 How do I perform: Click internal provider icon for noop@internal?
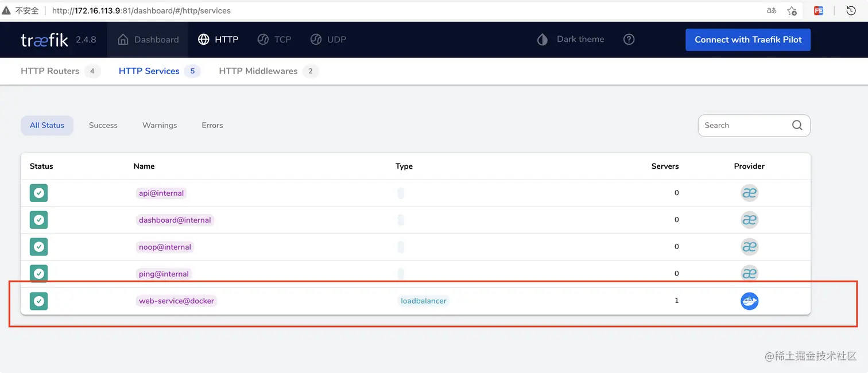pyautogui.click(x=750, y=247)
